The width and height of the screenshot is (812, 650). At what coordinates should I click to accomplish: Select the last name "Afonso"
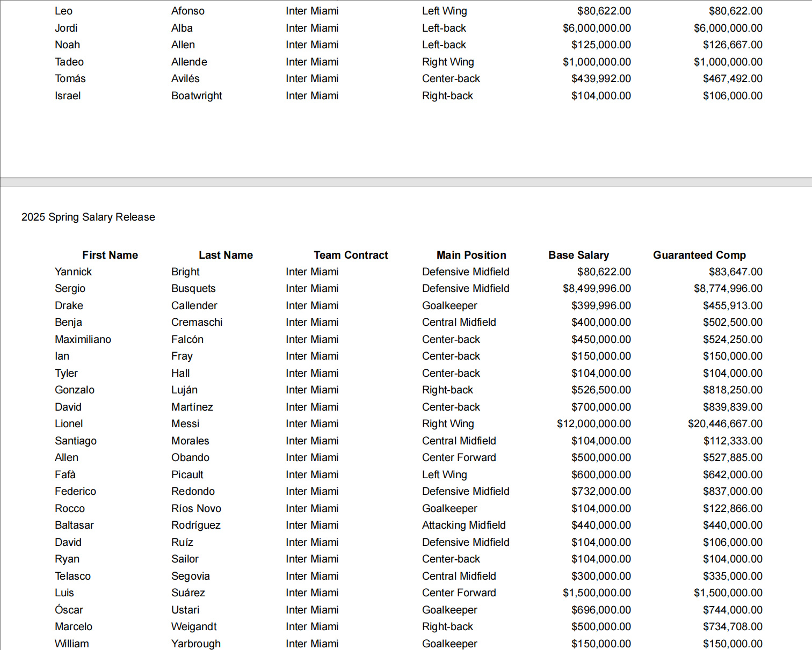pyautogui.click(x=188, y=11)
